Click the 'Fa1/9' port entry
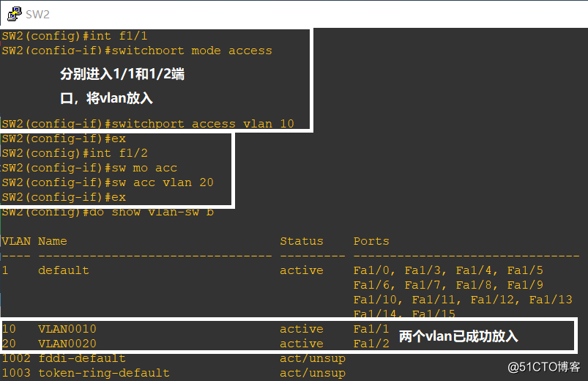Screen dimensions: 588x381 525,285
